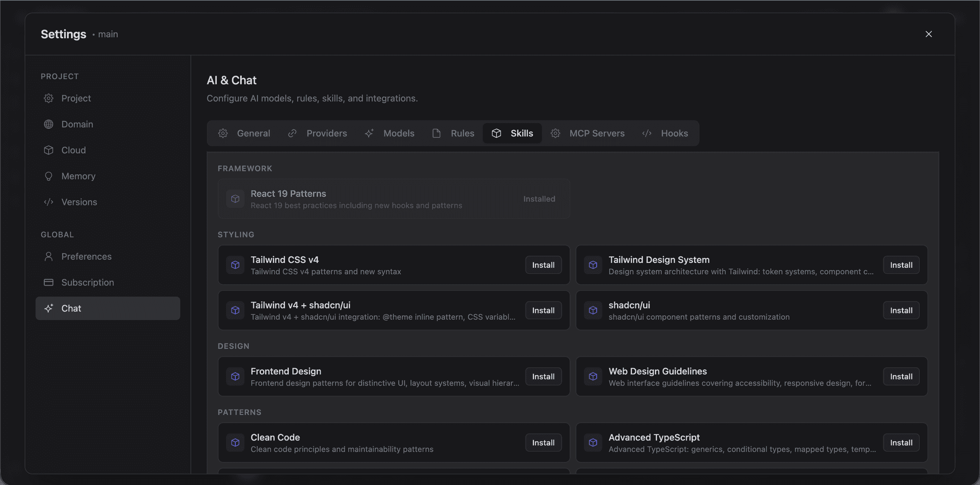Click the Clean Code skill icon
This screenshot has height=485, width=980.
click(235, 442)
